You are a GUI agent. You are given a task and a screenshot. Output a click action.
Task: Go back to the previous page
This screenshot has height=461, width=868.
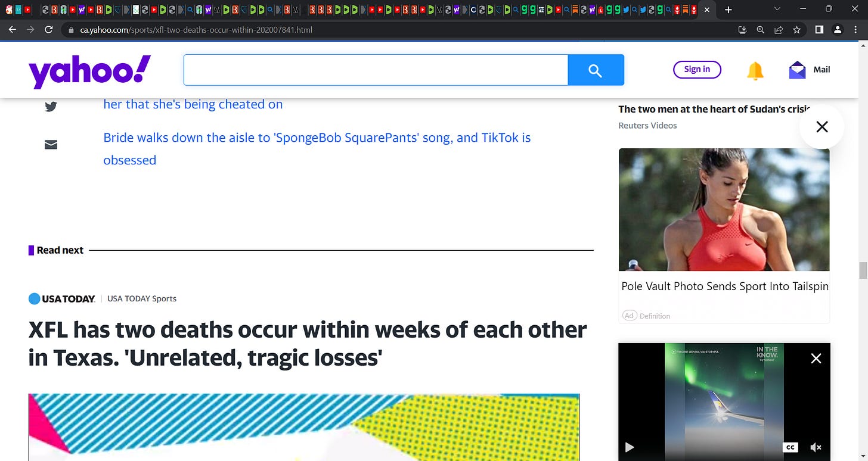[x=12, y=29]
